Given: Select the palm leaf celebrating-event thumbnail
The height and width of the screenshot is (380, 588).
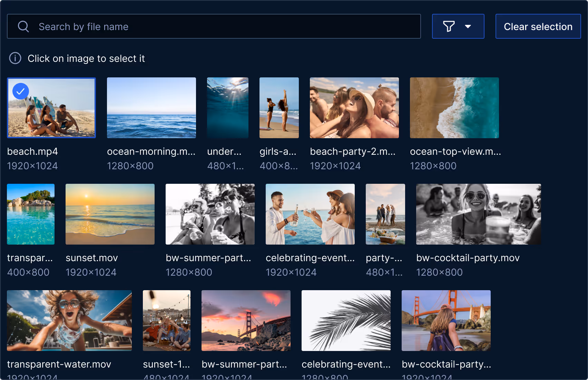Looking at the screenshot, I should [x=346, y=321].
